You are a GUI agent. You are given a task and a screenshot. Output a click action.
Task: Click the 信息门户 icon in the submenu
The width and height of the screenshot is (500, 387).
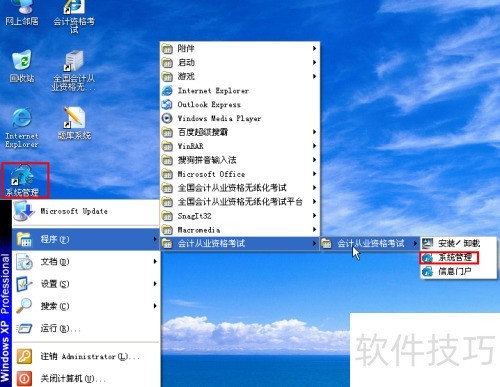[x=428, y=271]
